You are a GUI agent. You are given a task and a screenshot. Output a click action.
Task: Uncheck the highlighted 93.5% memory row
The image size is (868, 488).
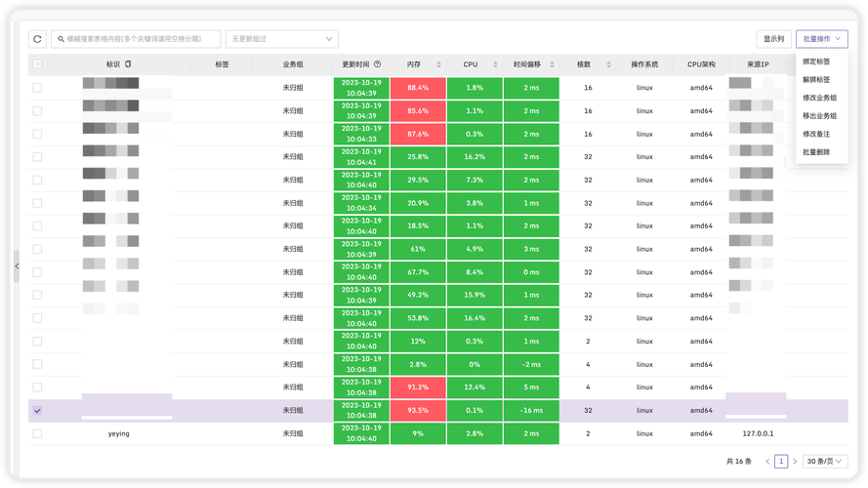37,411
